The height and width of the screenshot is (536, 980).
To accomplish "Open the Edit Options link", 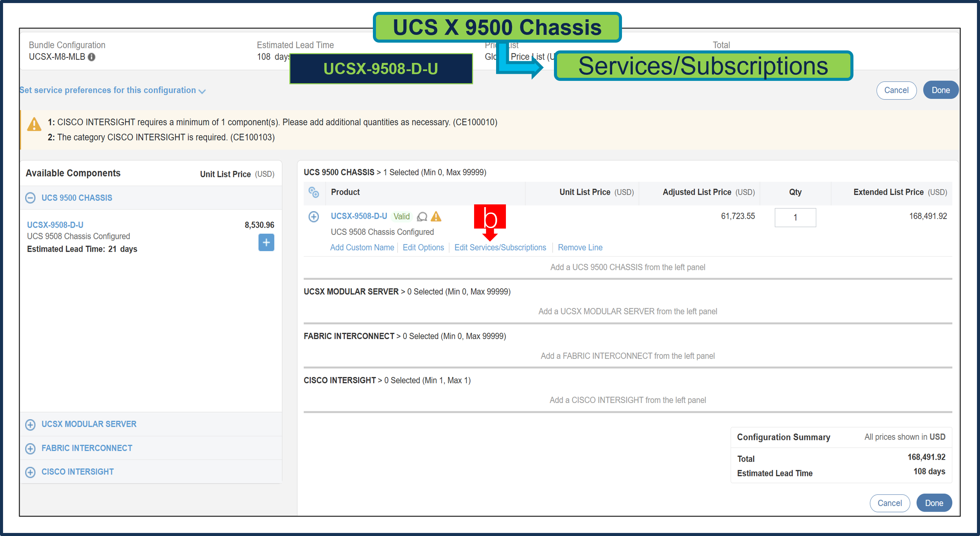I will 423,247.
